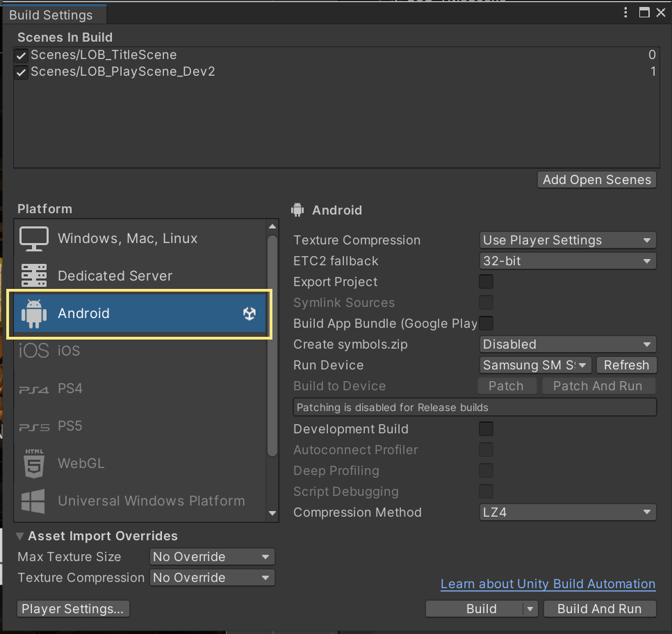Collapse the Asset Import Overrides section
Screen dimensions: 672x634
click(x=19, y=536)
